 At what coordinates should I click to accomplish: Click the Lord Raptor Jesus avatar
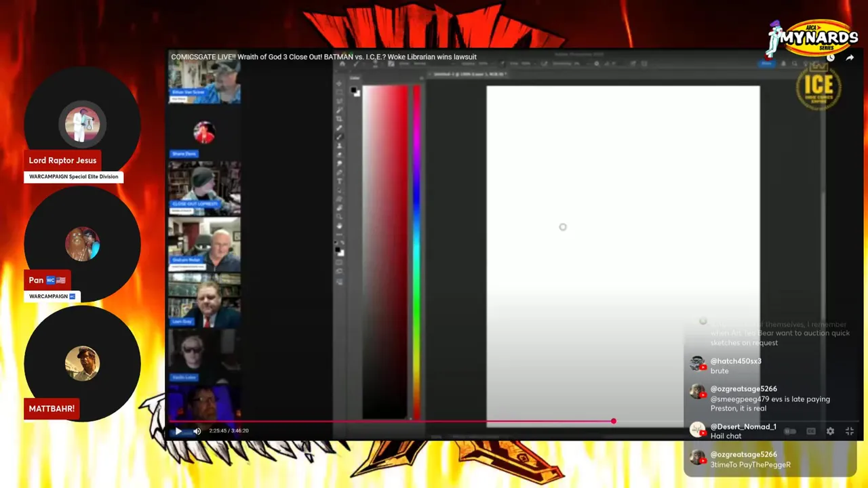pos(83,125)
